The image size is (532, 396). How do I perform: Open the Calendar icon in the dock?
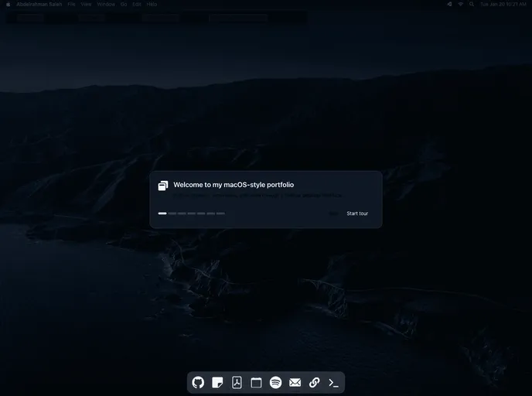pos(256,383)
